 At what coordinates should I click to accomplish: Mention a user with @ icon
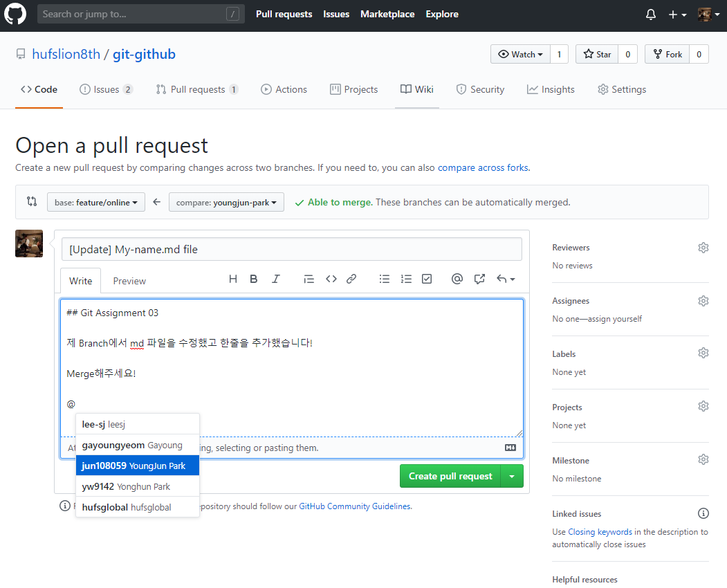click(x=457, y=279)
